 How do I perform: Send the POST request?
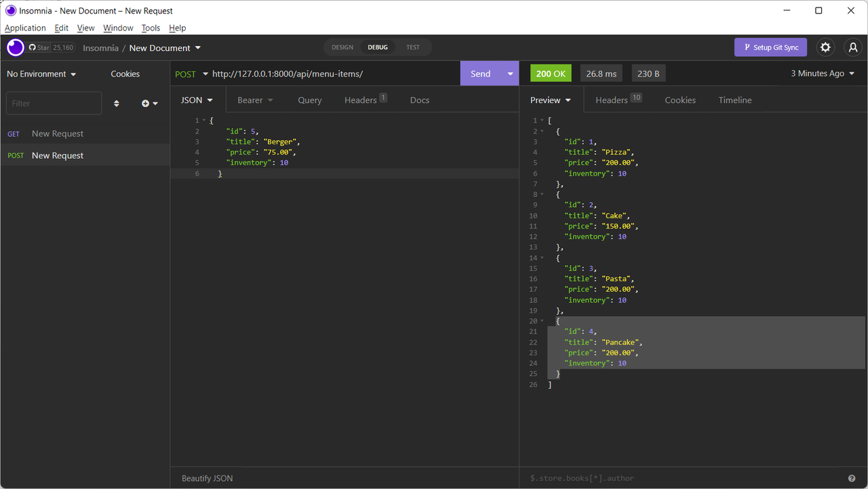(481, 74)
